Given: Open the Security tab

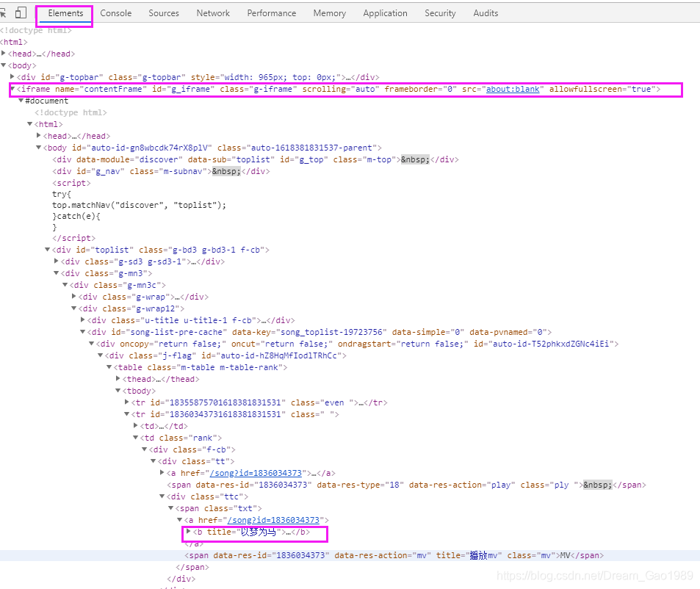Looking at the screenshot, I should coord(440,13).
